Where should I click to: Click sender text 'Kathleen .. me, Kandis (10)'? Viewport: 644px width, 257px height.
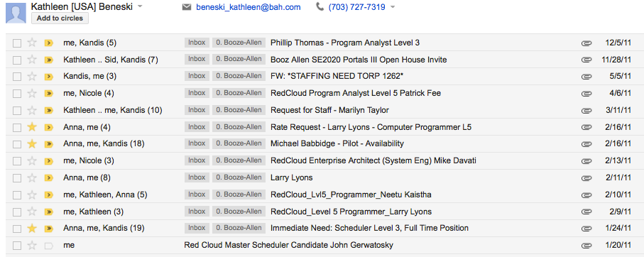click(x=112, y=110)
